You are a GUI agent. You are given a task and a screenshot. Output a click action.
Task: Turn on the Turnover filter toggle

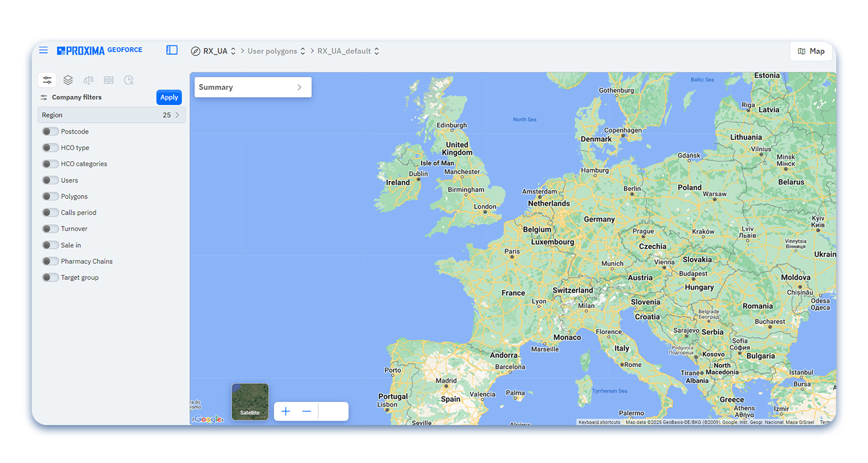[x=50, y=228]
